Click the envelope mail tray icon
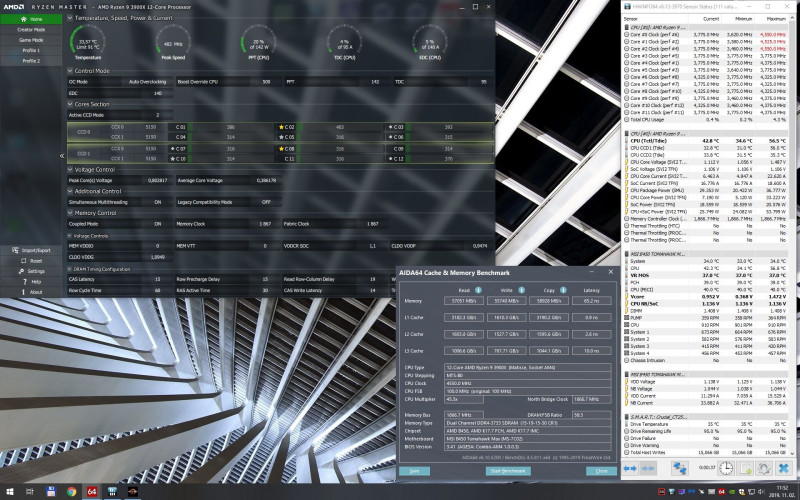Viewport: 800px width, 500px height. click(711, 492)
